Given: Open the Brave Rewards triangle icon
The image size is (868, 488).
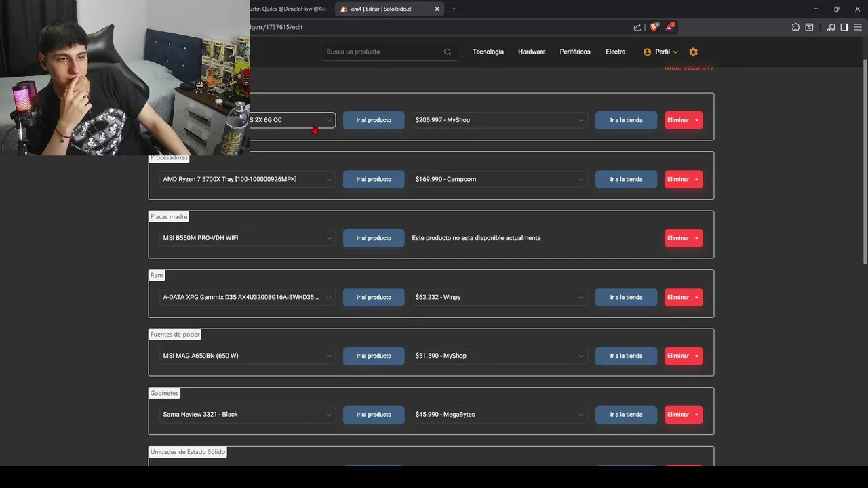Looking at the screenshot, I should (669, 27).
